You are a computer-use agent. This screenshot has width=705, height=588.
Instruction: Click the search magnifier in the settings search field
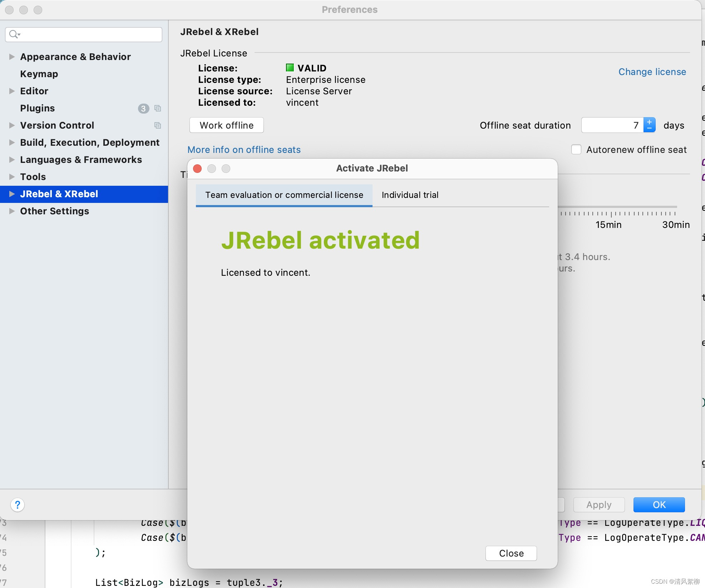click(x=14, y=34)
